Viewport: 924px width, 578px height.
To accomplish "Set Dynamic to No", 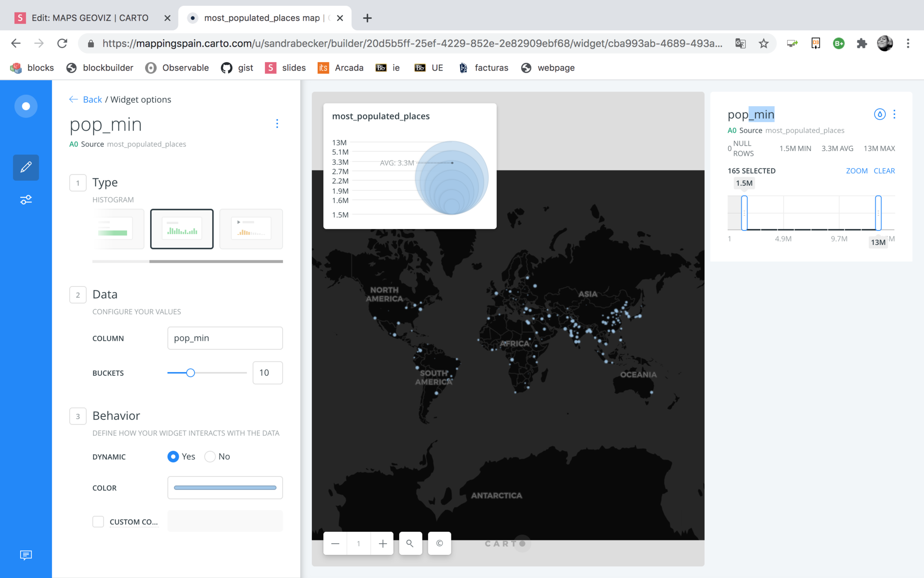I will tap(210, 456).
